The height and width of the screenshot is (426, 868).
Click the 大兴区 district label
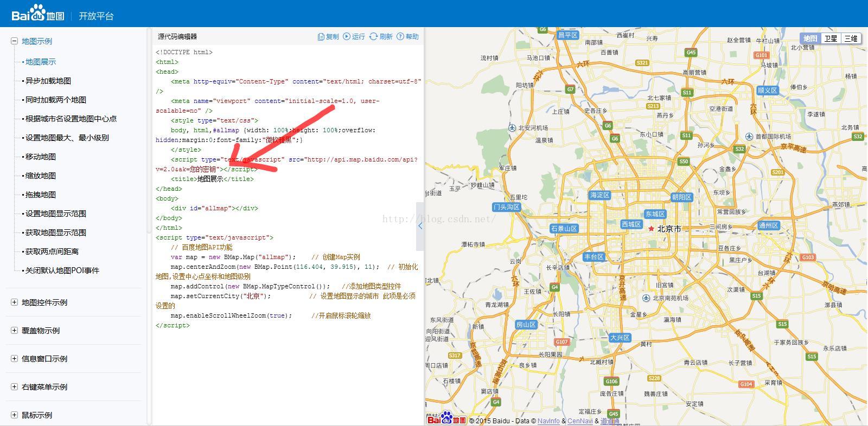tap(620, 338)
